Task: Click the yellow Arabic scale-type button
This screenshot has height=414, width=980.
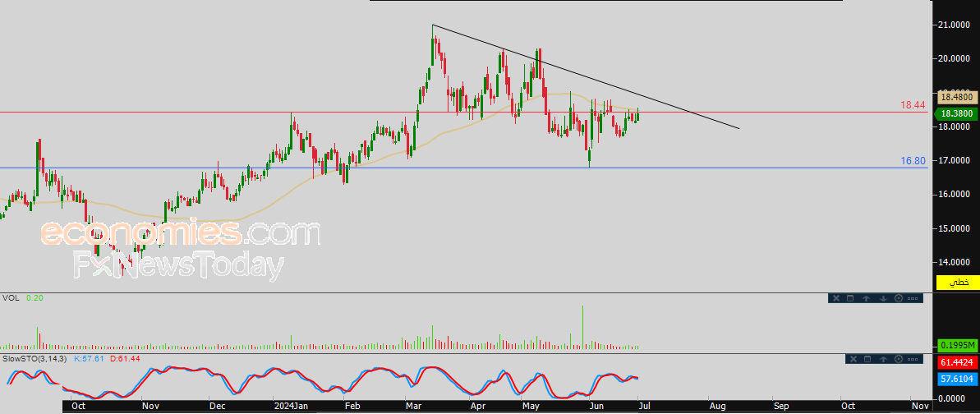Action: coord(957,283)
